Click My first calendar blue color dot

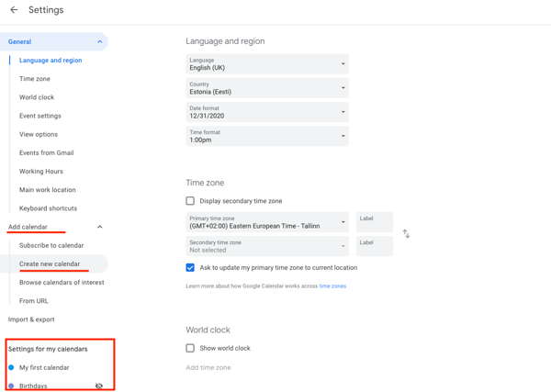tap(12, 367)
